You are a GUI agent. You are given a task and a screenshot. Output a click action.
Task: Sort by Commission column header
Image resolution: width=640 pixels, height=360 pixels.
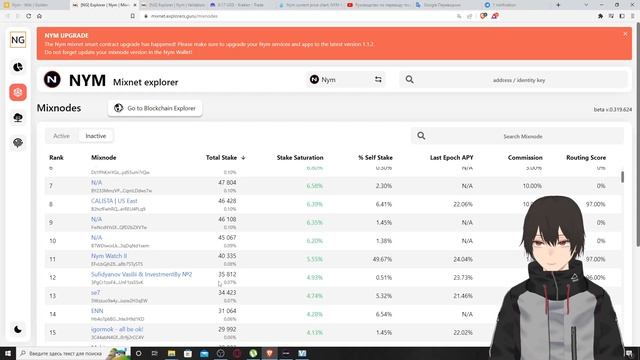(525, 158)
